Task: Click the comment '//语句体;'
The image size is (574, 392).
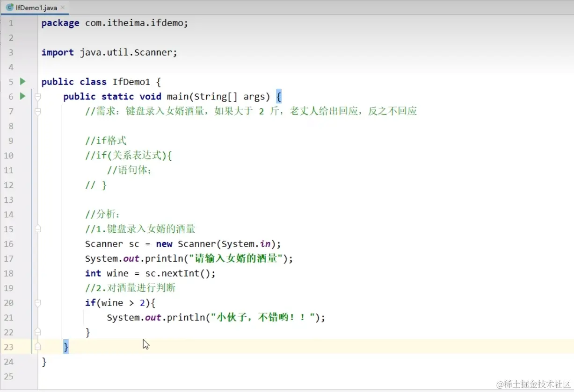Action: (x=130, y=170)
